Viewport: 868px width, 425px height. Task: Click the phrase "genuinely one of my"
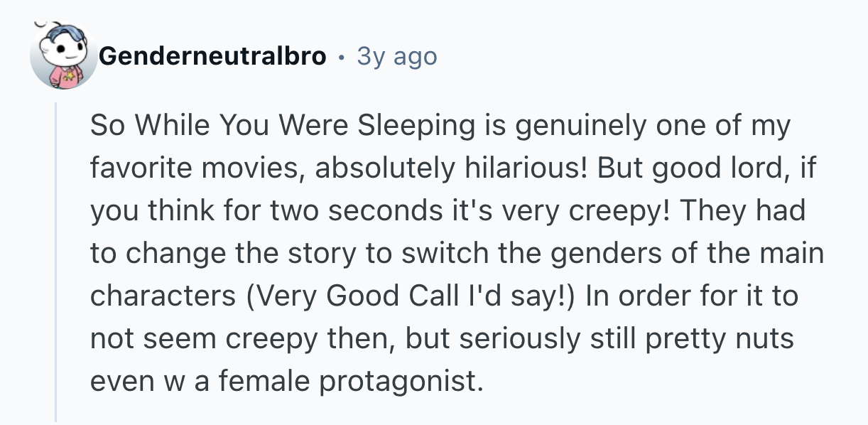663,127
